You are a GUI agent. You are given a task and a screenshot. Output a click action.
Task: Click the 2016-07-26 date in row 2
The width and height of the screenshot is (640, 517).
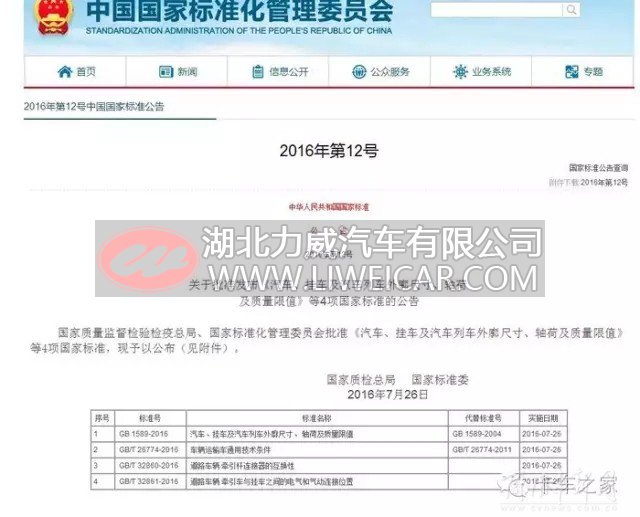[x=542, y=450]
